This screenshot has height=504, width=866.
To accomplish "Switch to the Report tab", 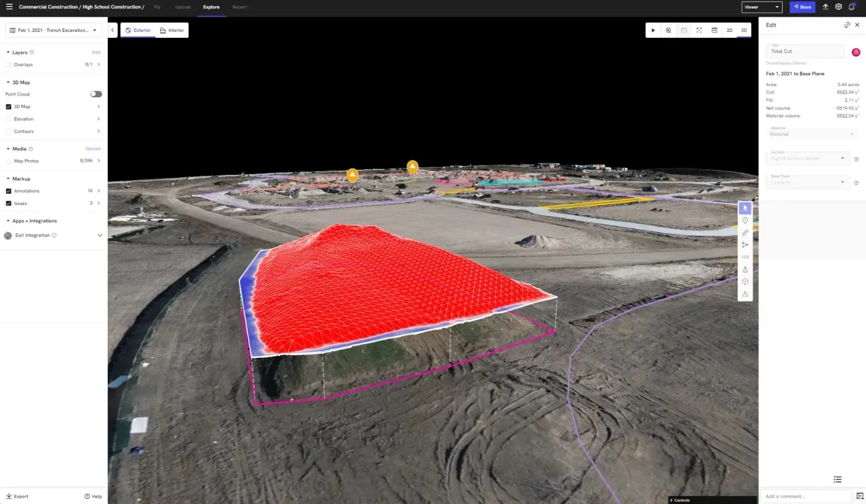I will tap(239, 7).
